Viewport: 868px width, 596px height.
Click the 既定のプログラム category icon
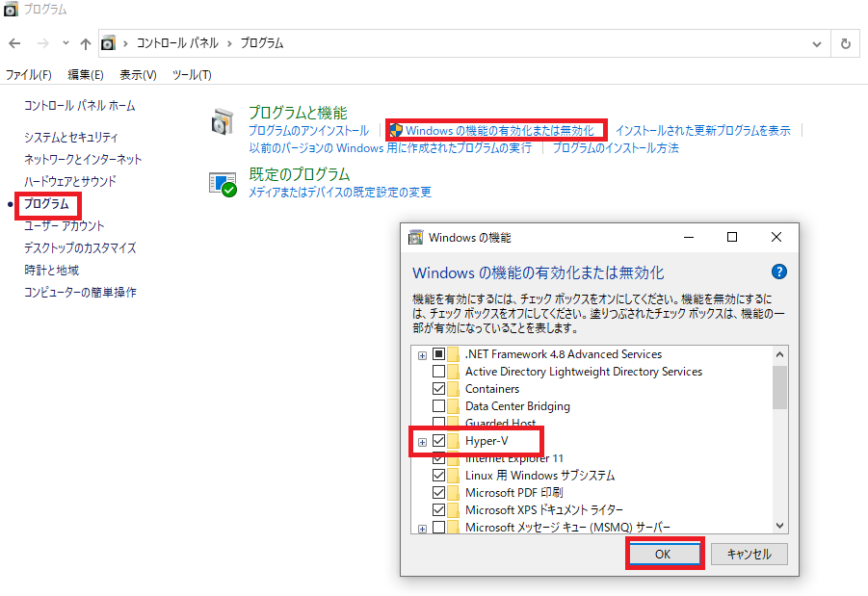pyautogui.click(x=223, y=184)
